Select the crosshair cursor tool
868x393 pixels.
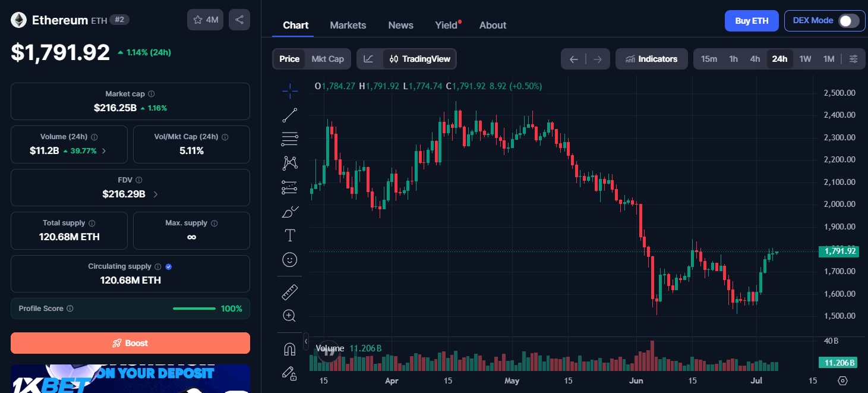pyautogui.click(x=290, y=91)
